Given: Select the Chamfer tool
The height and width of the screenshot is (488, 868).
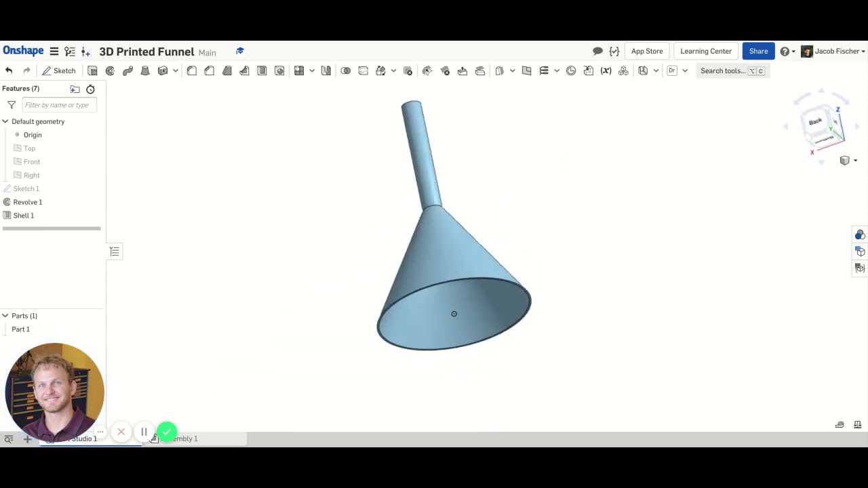Looking at the screenshot, I should [210, 70].
